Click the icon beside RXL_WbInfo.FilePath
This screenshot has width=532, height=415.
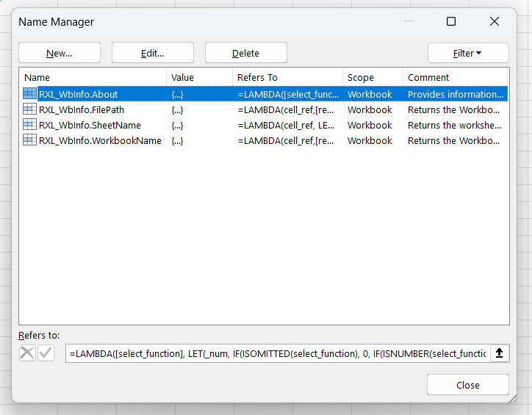pyautogui.click(x=29, y=109)
